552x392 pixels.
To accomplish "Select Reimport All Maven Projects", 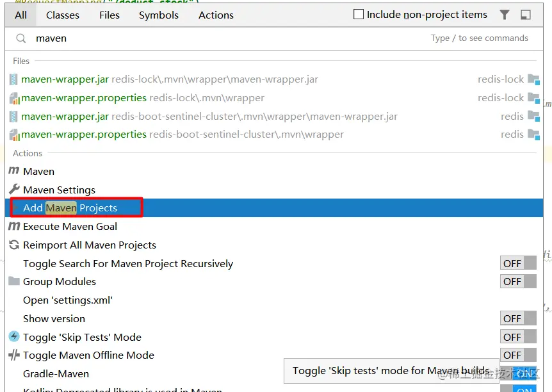I will (x=274, y=245).
